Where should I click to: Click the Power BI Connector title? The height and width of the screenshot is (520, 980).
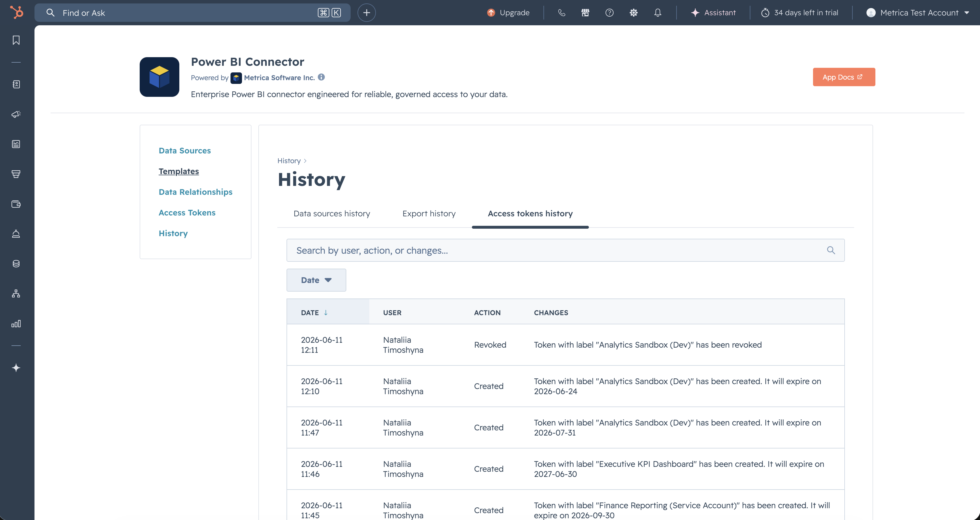pyautogui.click(x=247, y=61)
